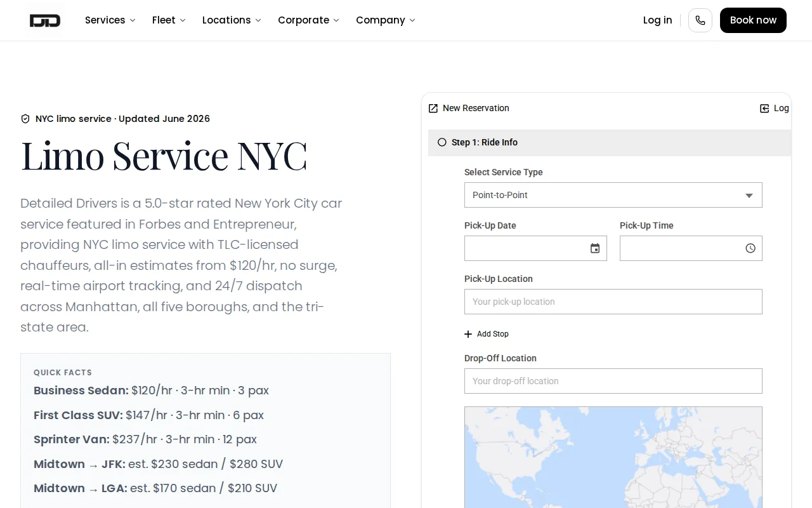Select the Step 1: Ride Info header
812x508 pixels.
pyautogui.click(x=610, y=143)
